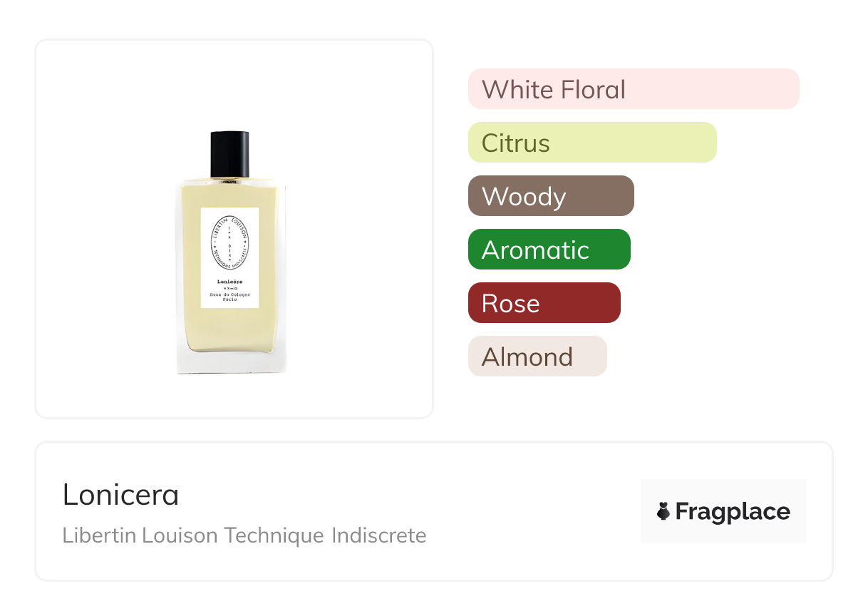Select the Almond accord bar

(x=537, y=356)
